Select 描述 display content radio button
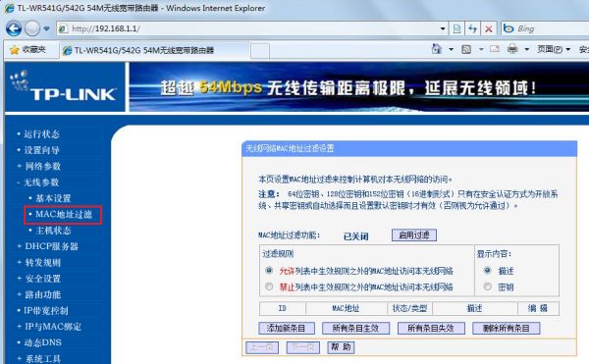This screenshot has width=589, height=364. (488, 270)
